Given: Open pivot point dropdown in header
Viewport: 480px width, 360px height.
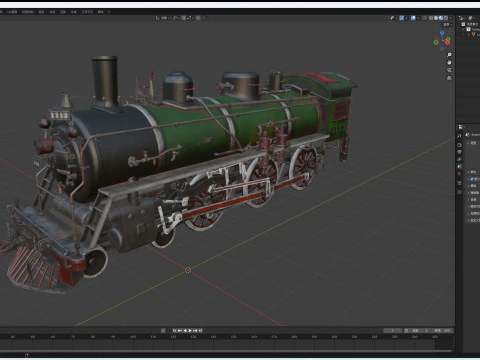Looking at the screenshot, I should 176,18.
